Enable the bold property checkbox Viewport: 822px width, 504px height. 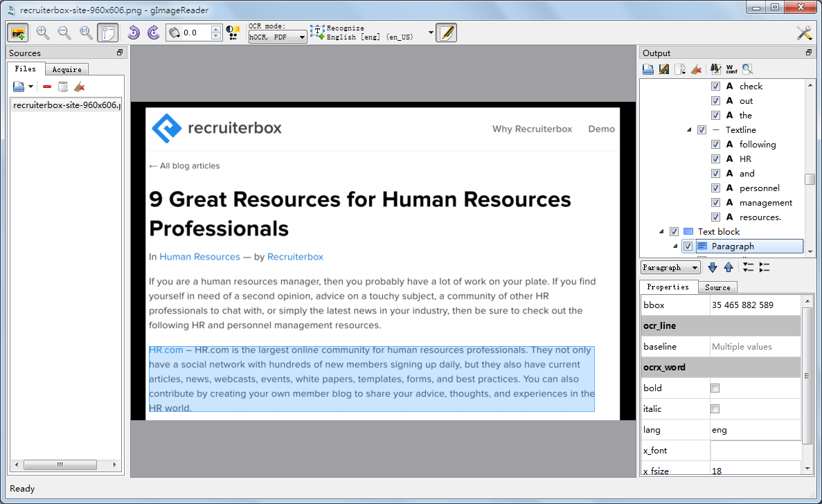pos(715,388)
